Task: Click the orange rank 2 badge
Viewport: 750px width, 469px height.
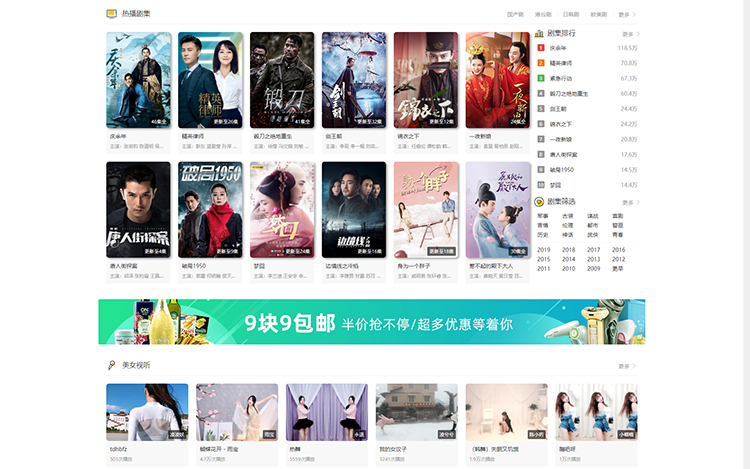Action: [541, 63]
